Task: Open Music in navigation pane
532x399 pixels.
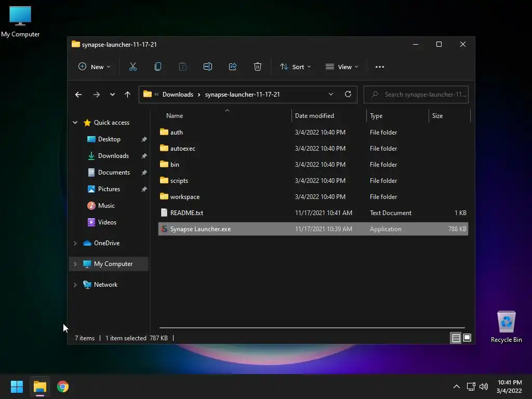Action: pos(106,206)
